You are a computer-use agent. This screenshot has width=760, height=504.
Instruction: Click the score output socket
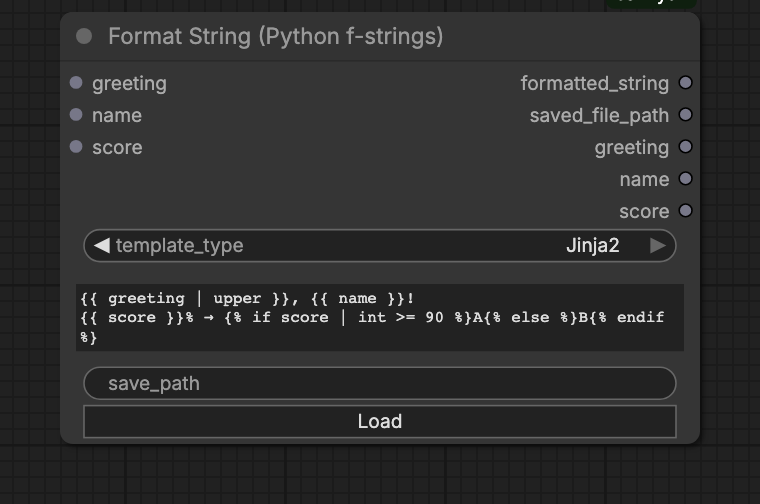[x=685, y=211]
